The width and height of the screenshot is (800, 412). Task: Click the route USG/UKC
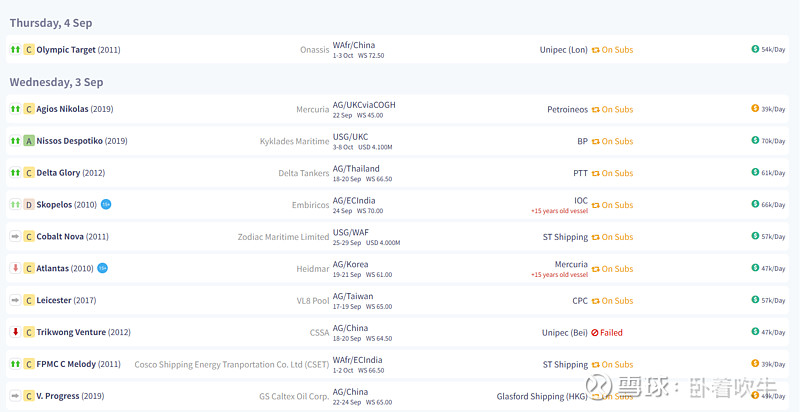tap(350, 137)
